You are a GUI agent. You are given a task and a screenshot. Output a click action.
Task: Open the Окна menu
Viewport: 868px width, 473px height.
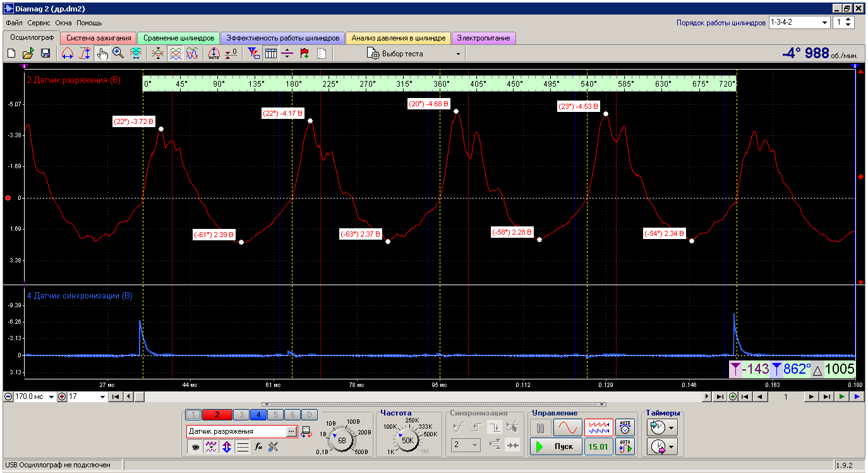point(64,22)
